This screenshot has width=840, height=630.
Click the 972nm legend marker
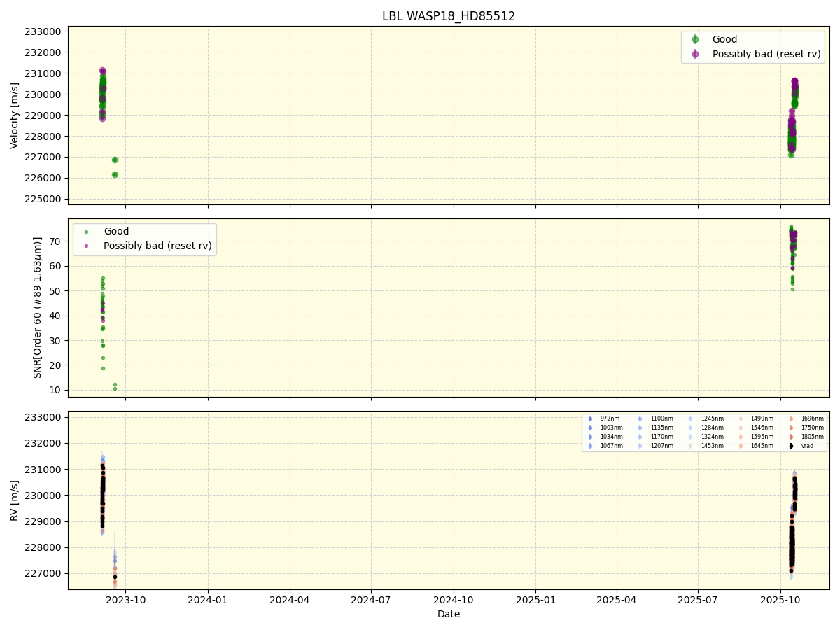(x=590, y=419)
